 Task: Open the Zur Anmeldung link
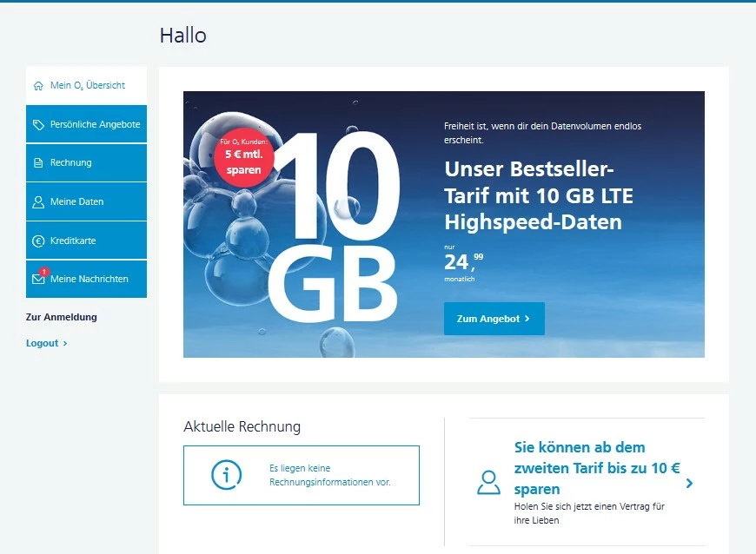point(61,317)
